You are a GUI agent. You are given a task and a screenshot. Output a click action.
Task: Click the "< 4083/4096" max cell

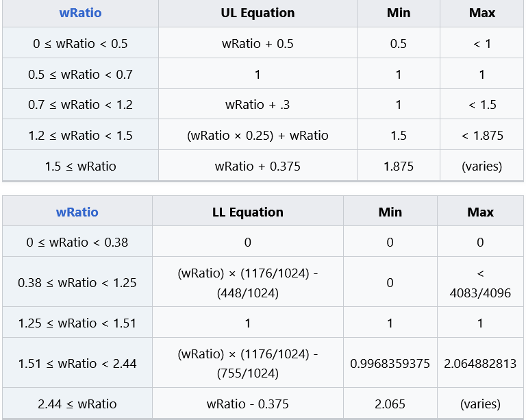click(x=480, y=283)
